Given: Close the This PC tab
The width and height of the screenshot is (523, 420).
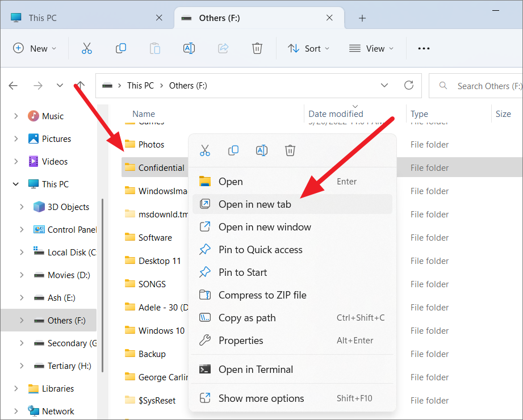Looking at the screenshot, I should point(159,18).
